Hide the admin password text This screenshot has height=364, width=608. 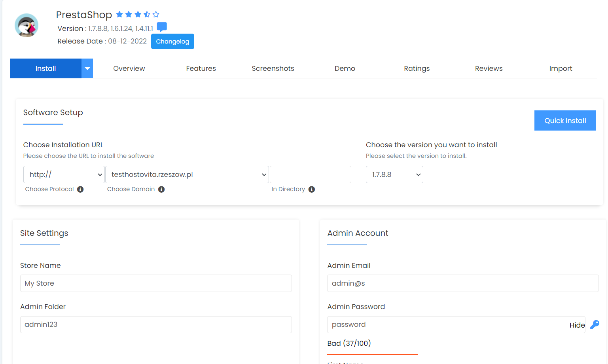click(577, 325)
